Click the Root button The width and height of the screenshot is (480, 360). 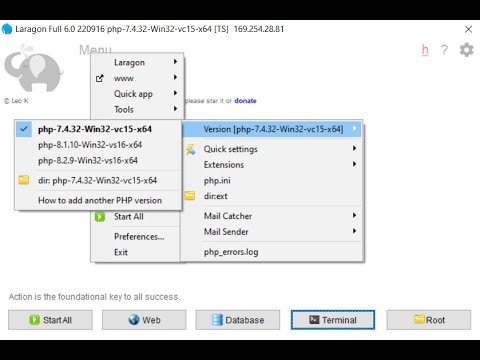coord(429,320)
